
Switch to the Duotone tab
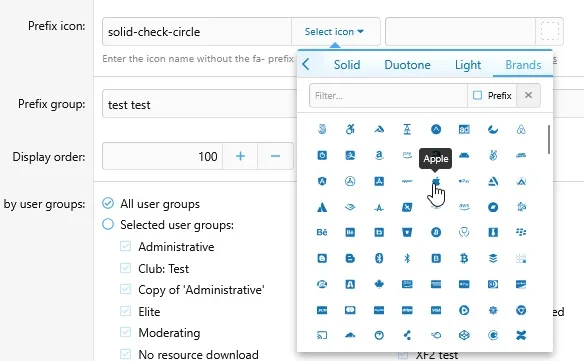point(407,65)
